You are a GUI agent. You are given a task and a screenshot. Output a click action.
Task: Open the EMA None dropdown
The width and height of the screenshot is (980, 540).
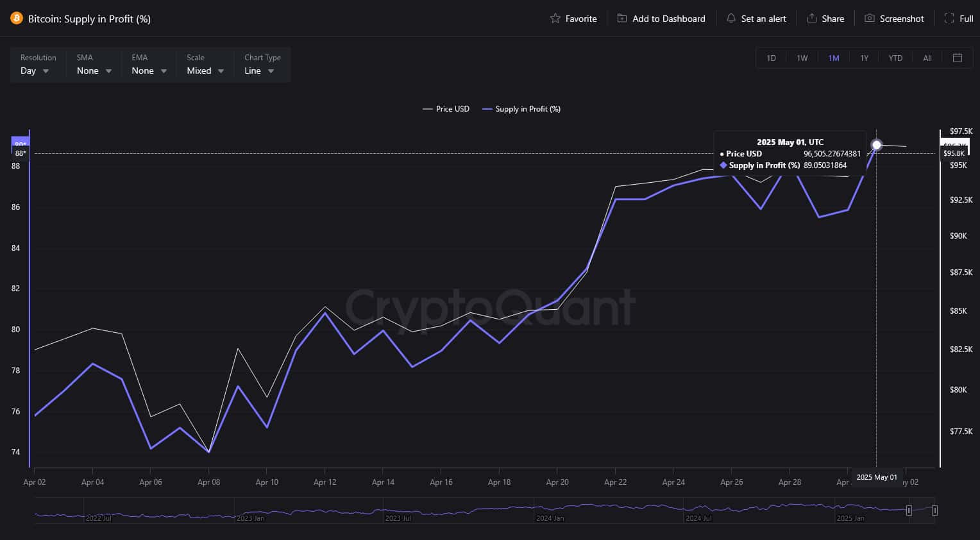(x=149, y=71)
